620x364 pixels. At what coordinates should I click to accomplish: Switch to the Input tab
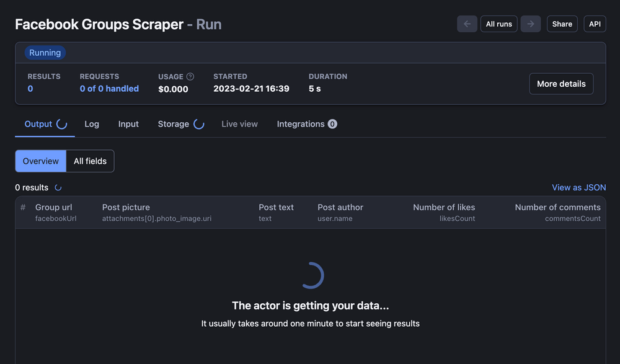point(128,124)
